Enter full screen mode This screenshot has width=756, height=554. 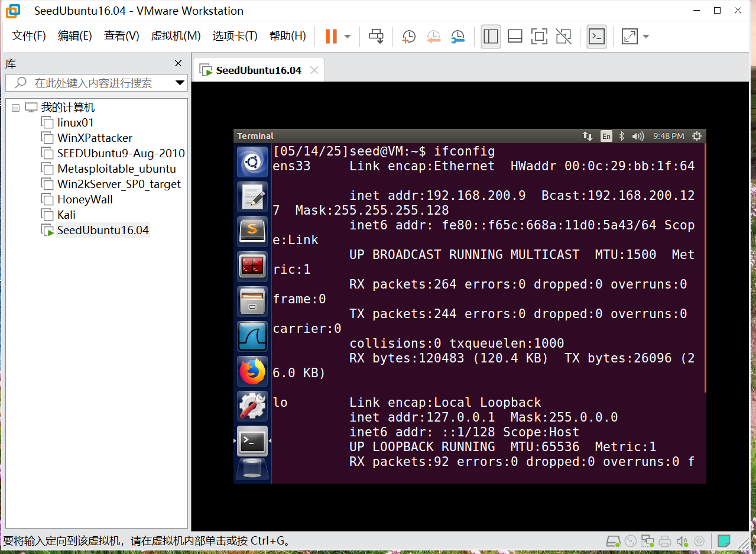[539, 36]
